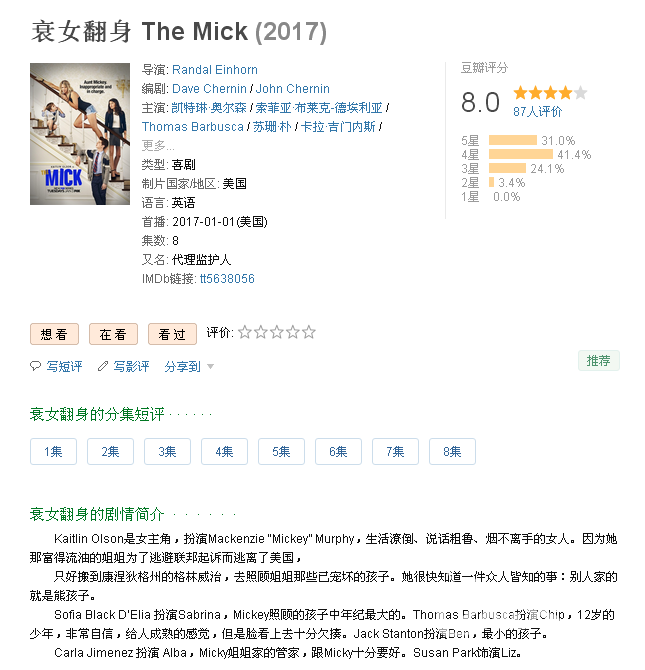Open episode 1集 short reviews
The width and height of the screenshot is (645, 670).
53,452
